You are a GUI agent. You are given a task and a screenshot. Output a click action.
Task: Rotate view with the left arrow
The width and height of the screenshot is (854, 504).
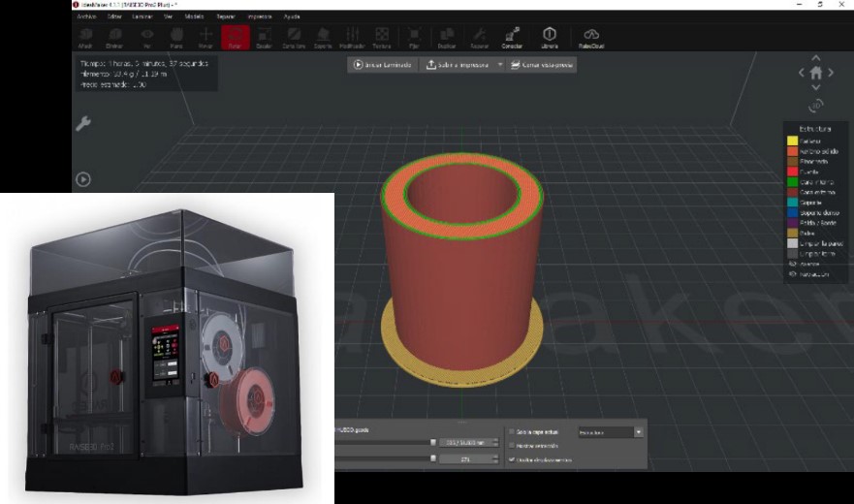801,73
